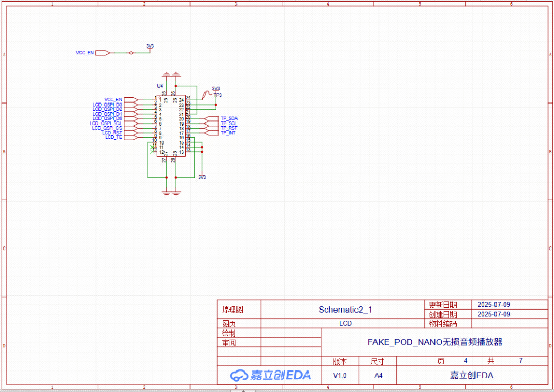Click the V1.0 version field
The width and height of the screenshot is (554, 392).
340,375
